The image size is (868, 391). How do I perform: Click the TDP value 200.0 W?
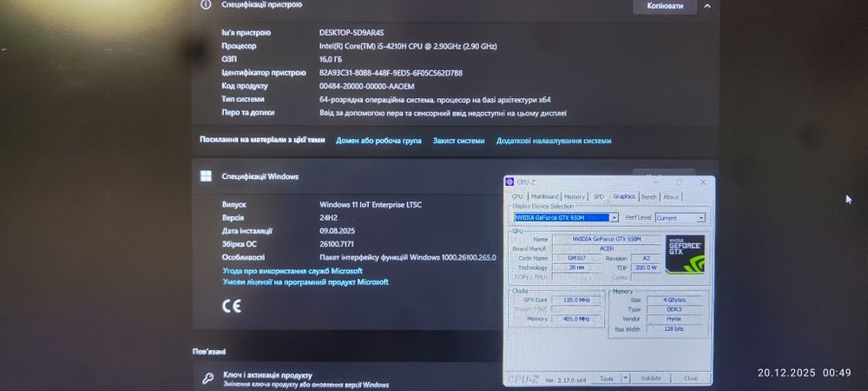646,268
